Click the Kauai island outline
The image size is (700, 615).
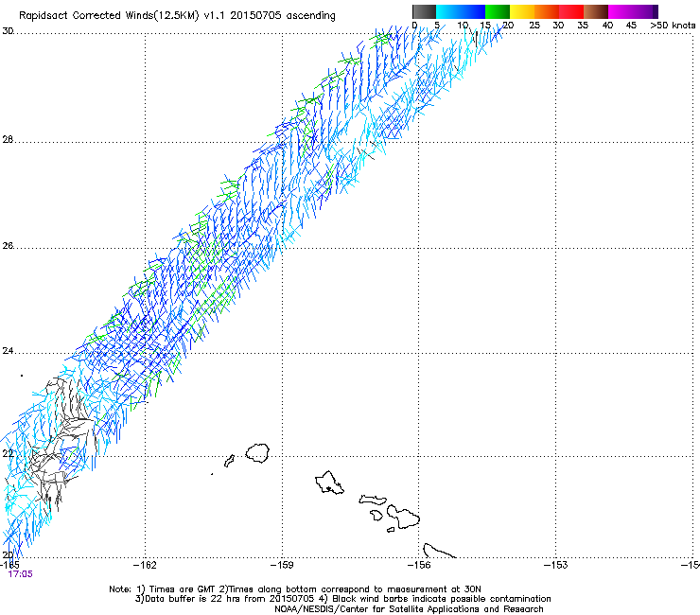click(257, 453)
